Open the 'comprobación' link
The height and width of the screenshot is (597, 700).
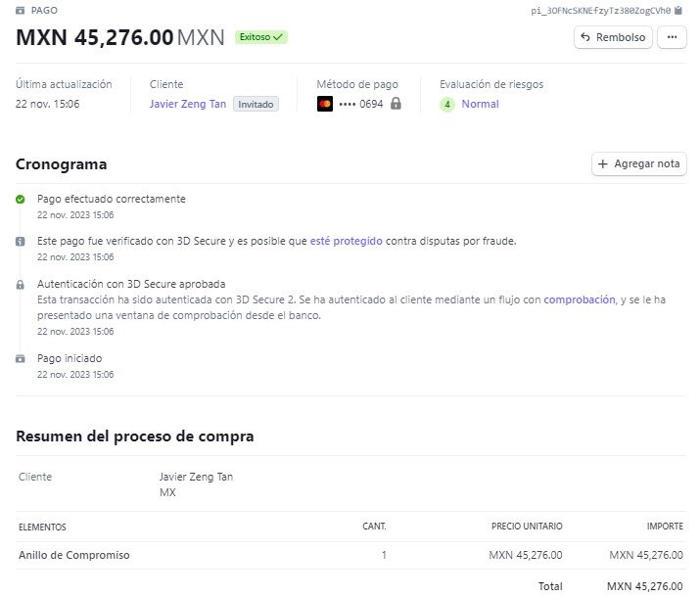click(x=580, y=299)
